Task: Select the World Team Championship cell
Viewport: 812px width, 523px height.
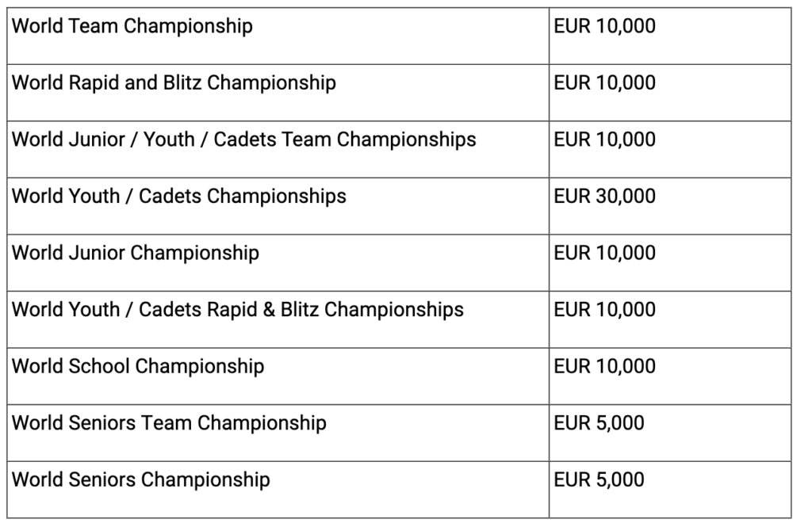Action: click(x=278, y=36)
